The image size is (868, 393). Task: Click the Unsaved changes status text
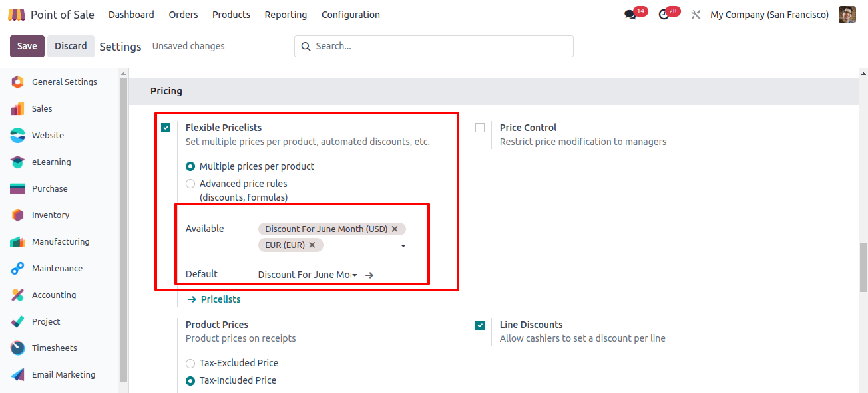[188, 46]
